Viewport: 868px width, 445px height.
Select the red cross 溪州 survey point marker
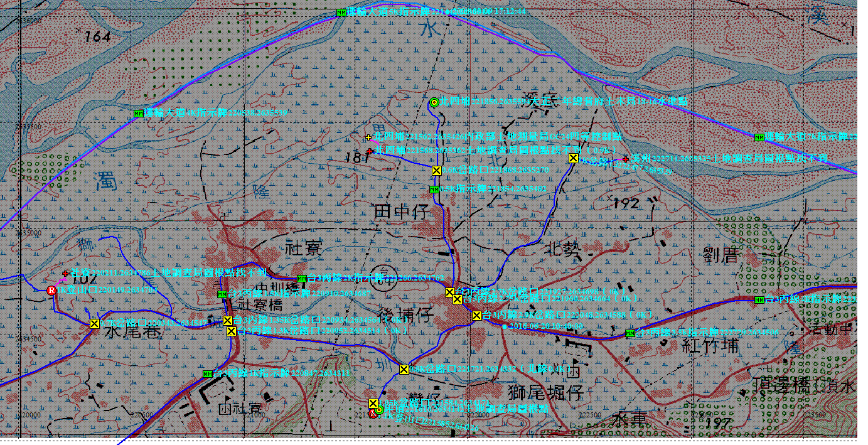(626, 159)
